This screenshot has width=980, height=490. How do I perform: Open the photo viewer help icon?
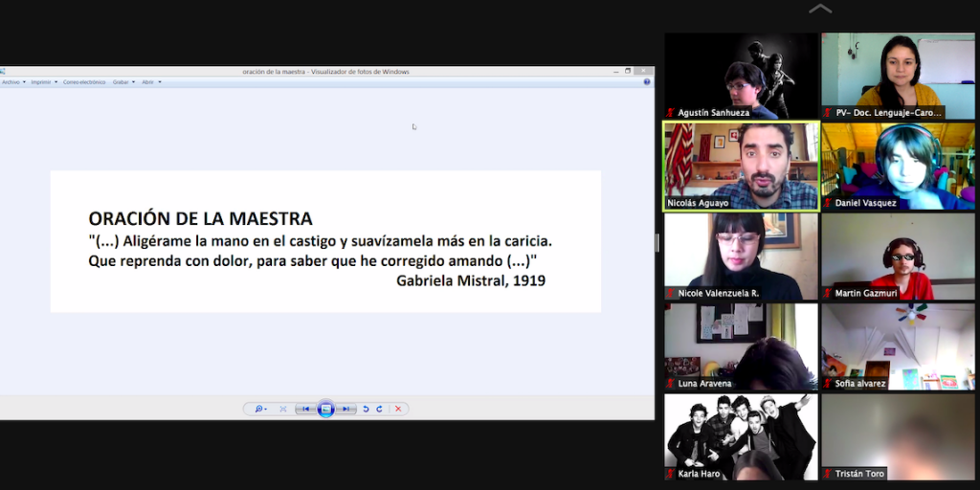pyautogui.click(x=647, y=82)
